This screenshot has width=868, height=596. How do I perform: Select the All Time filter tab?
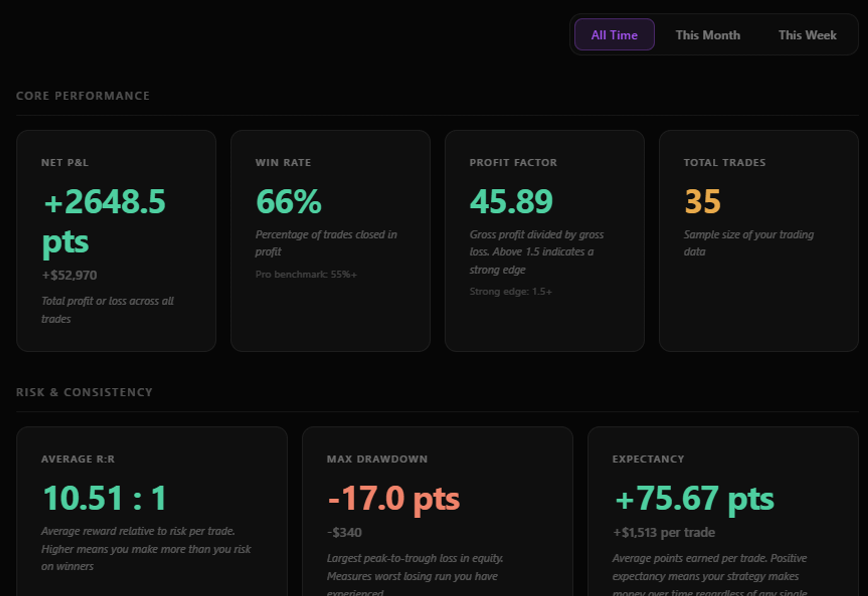[x=614, y=35]
